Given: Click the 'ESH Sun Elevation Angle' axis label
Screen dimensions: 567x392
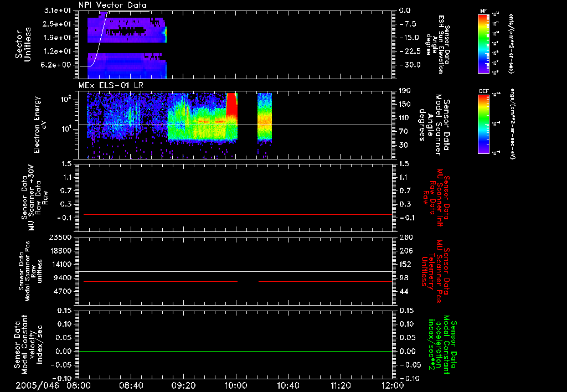Looking at the screenshot, I should click(437, 44).
